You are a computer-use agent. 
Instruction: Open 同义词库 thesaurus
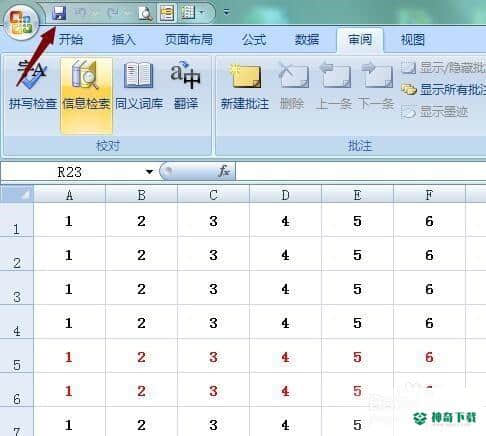coord(139,85)
